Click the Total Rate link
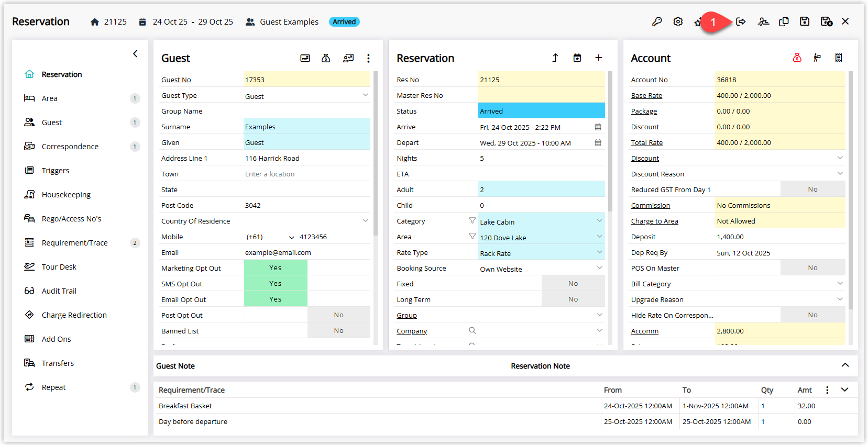The height and width of the screenshot is (446, 868). pos(647,143)
